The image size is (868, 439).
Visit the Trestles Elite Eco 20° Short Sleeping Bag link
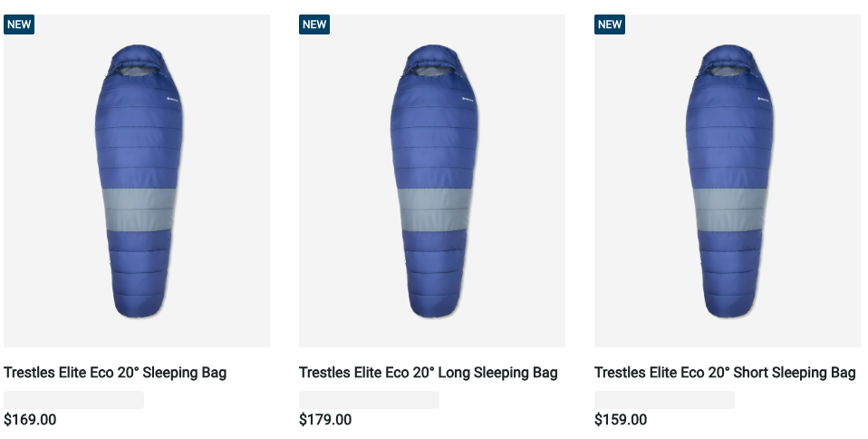pyautogui.click(x=725, y=373)
